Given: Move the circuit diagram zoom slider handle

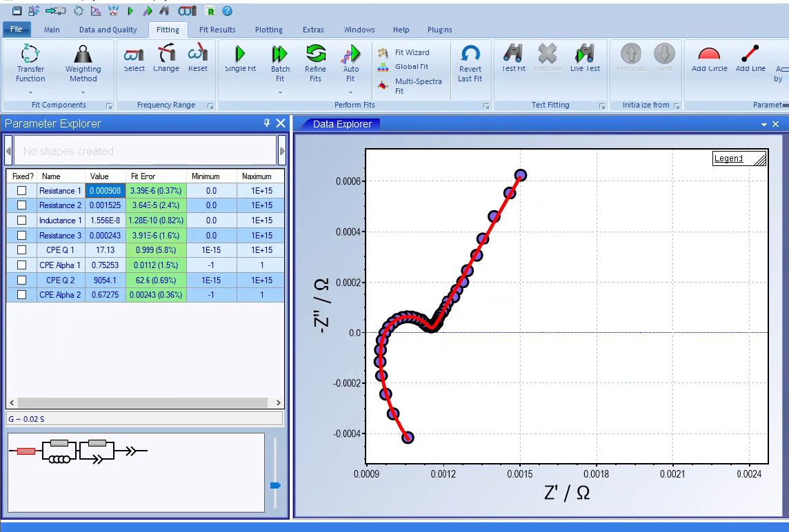Looking at the screenshot, I should 275,485.
